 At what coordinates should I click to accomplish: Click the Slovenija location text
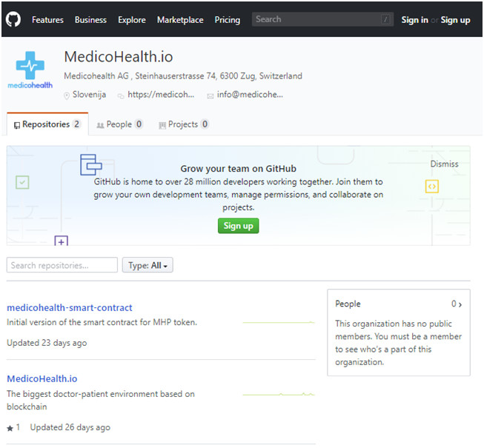(89, 94)
